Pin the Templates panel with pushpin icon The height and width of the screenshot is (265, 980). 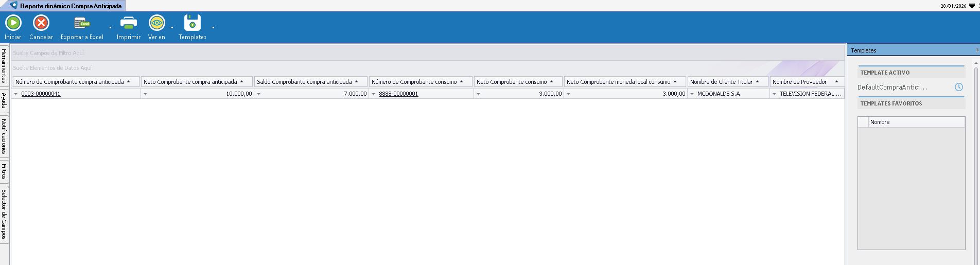point(976,50)
